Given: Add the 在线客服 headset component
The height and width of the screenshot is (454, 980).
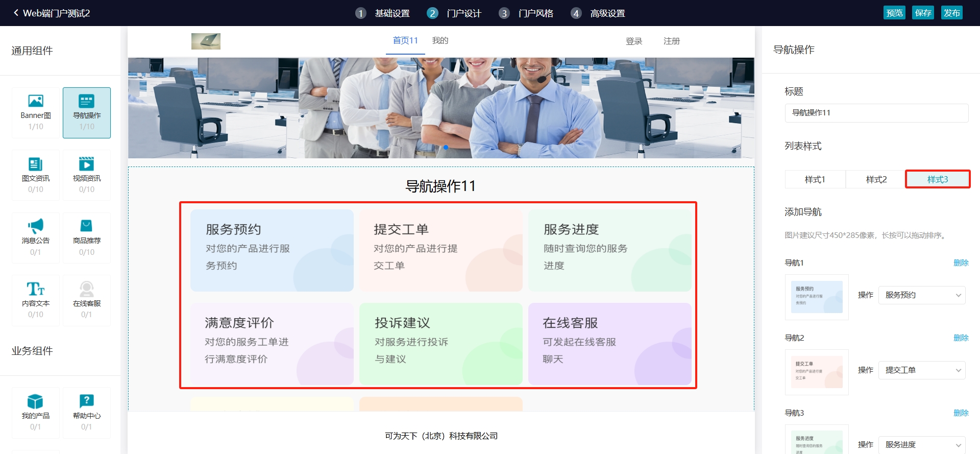Looking at the screenshot, I should pyautogui.click(x=87, y=300).
